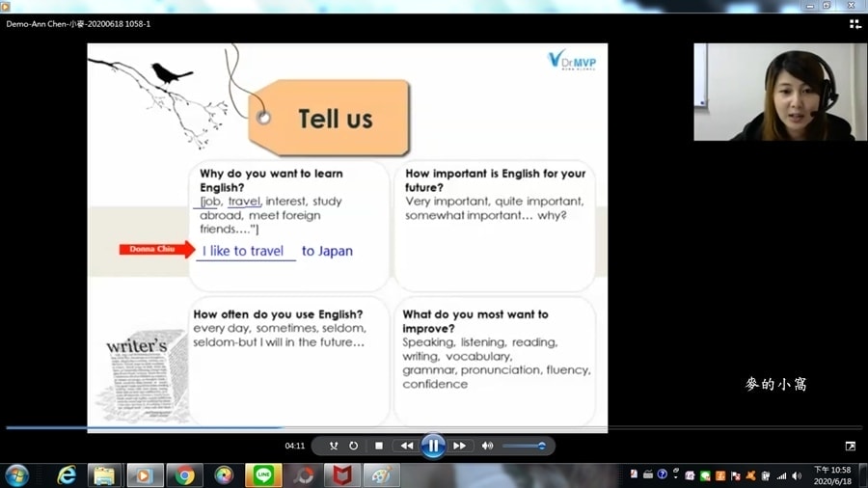868x488 pixels.
Task: Open the system tray volume speaker icon
Action: [797, 475]
